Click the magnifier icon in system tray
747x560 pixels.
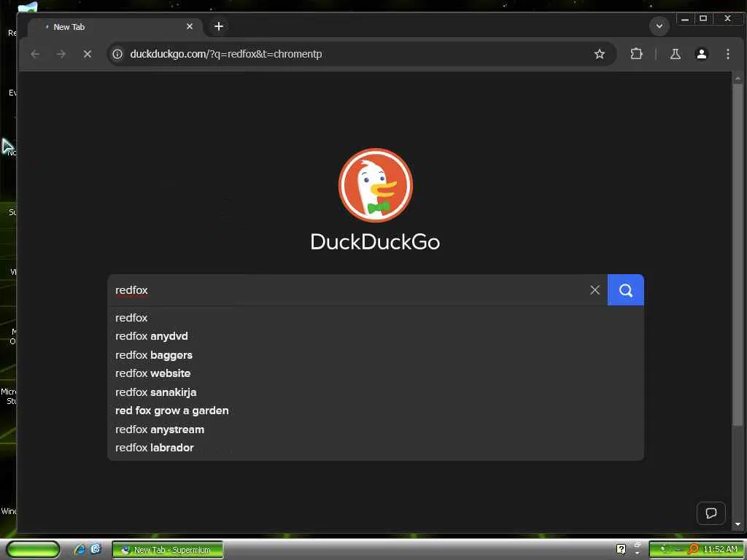(x=693, y=549)
